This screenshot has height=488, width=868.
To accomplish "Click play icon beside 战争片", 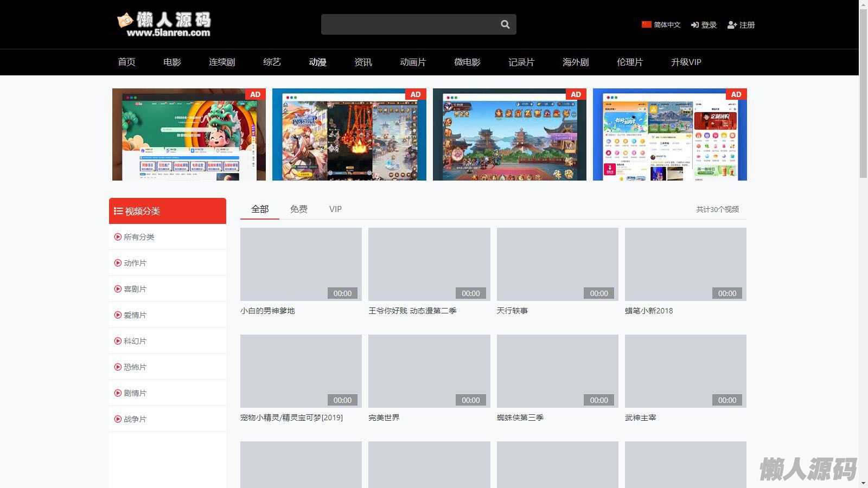I will click(118, 419).
